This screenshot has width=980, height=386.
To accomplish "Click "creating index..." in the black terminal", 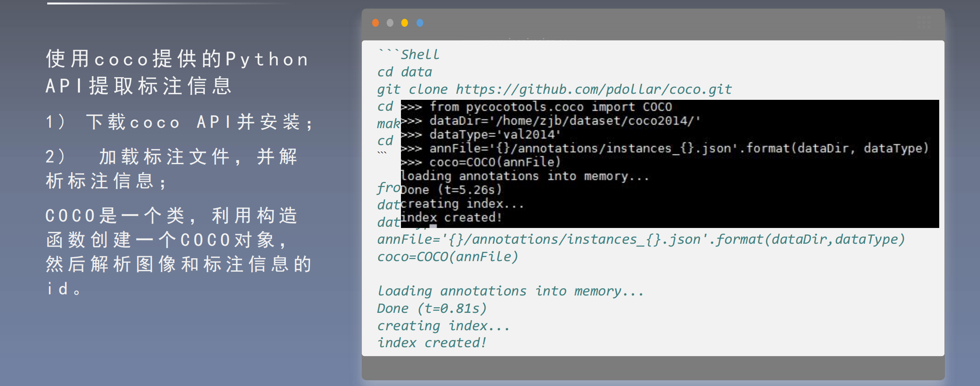I will click(462, 204).
